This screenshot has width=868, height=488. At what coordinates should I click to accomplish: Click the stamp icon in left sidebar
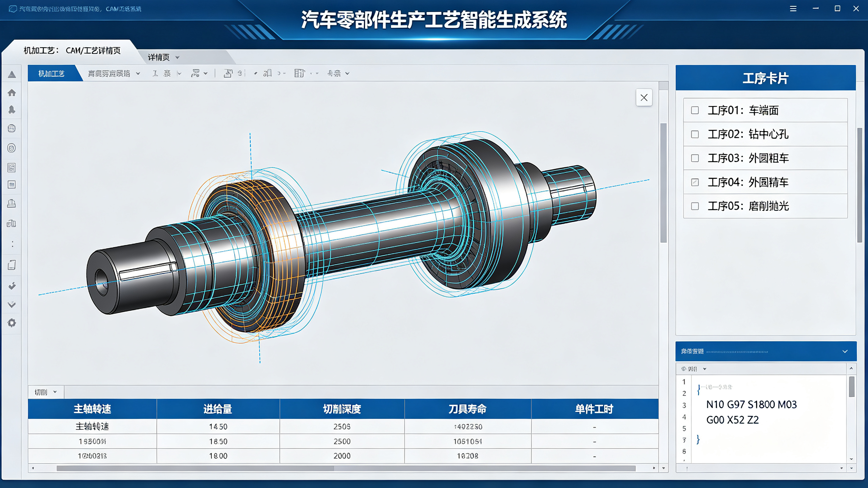(x=12, y=203)
